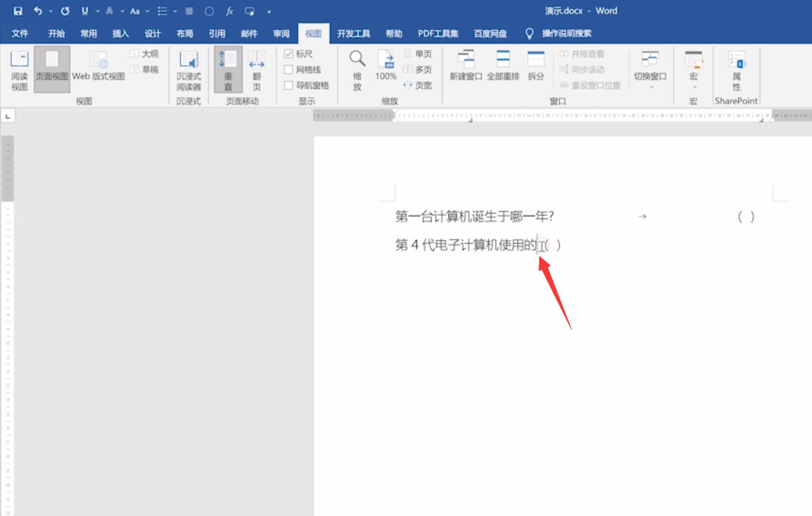Image resolution: width=812 pixels, height=516 pixels.
Task: Insert equation with the fx icon
Action: pyautogui.click(x=230, y=11)
